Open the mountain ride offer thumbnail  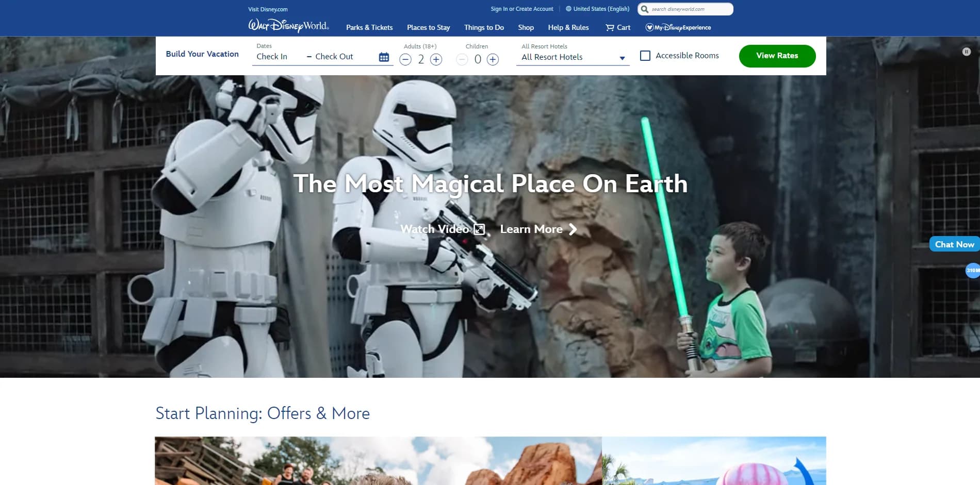(378, 461)
